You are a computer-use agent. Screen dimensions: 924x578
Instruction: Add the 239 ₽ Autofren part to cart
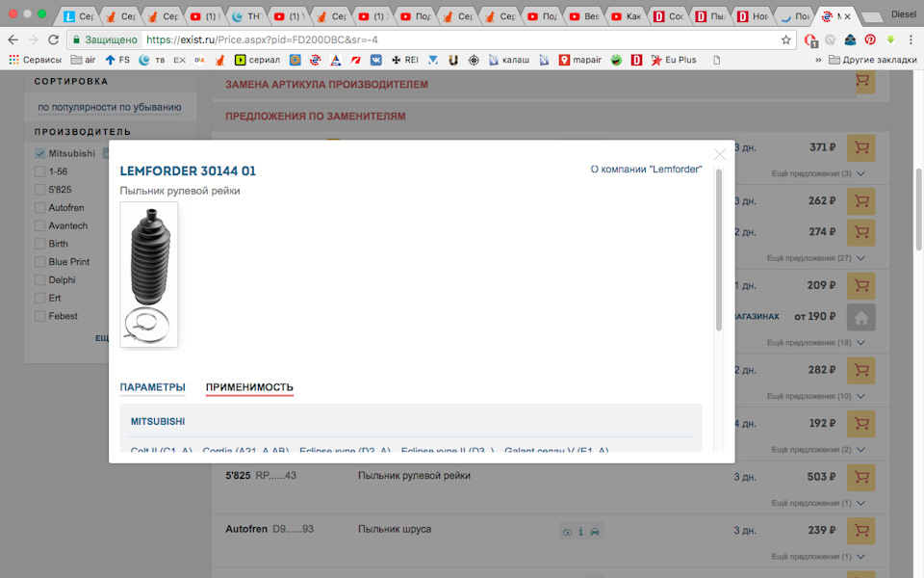coord(860,530)
